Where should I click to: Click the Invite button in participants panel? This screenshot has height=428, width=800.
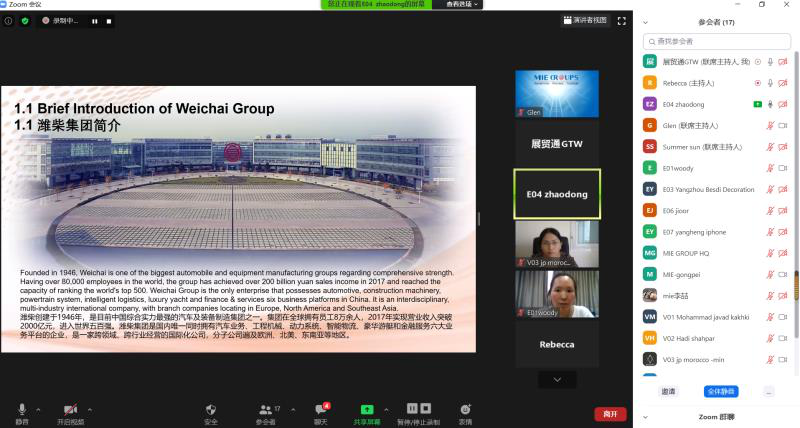668,391
